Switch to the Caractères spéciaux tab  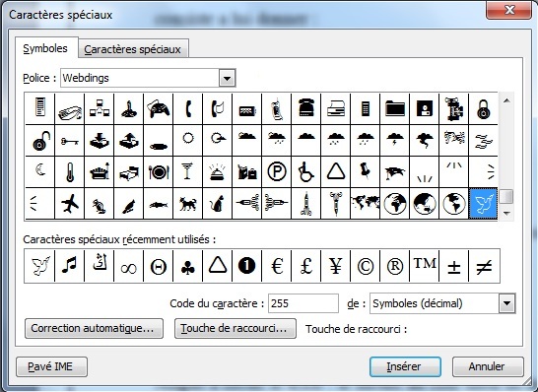pos(133,49)
